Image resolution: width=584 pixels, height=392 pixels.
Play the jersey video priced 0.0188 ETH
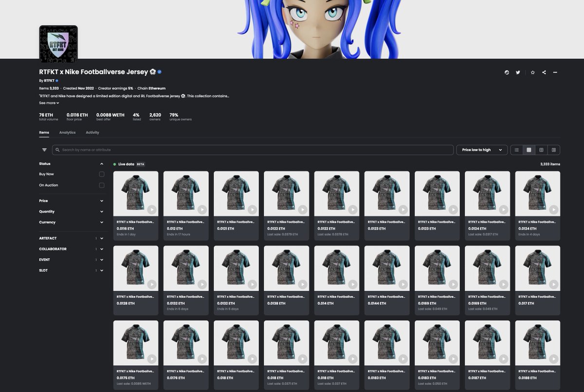pos(553,359)
